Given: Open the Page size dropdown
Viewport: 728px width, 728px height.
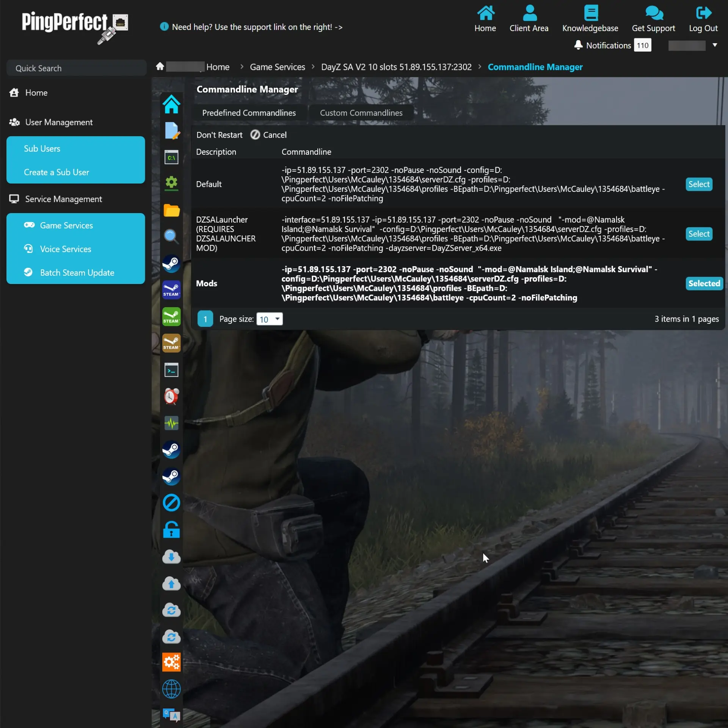Looking at the screenshot, I should (269, 319).
